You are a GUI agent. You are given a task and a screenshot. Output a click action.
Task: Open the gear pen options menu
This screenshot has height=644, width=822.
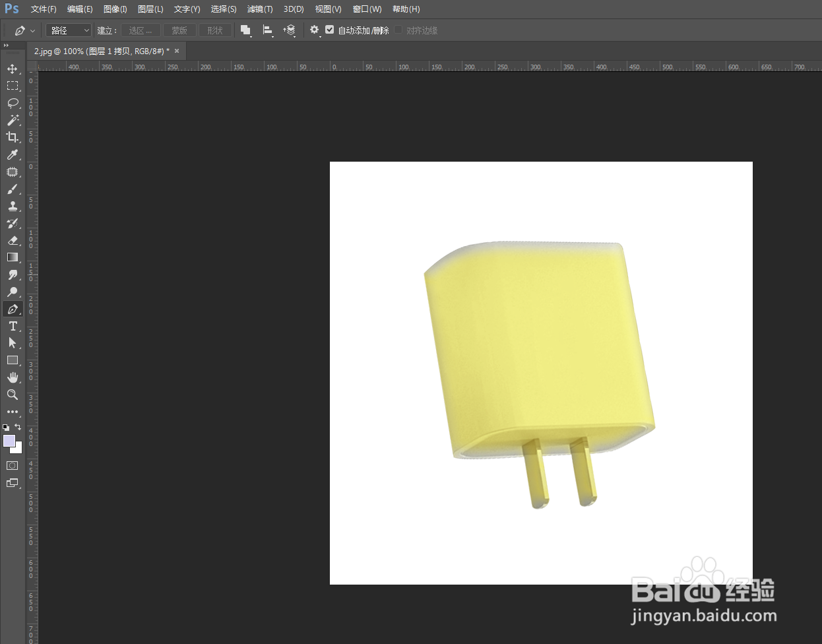click(x=315, y=30)
